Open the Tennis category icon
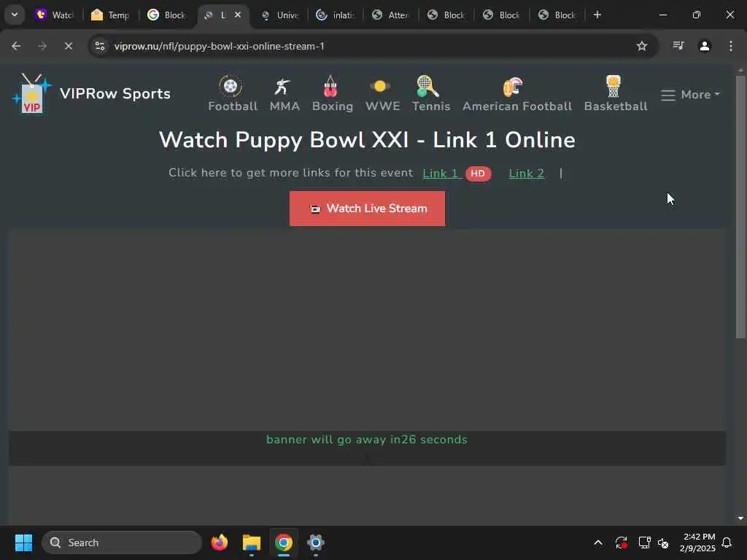 tap(427, 86)
